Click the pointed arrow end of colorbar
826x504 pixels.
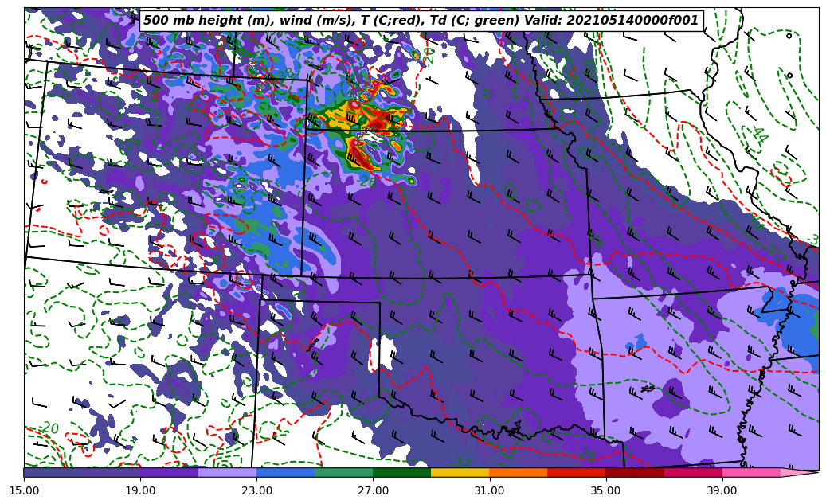click(803, 472)
